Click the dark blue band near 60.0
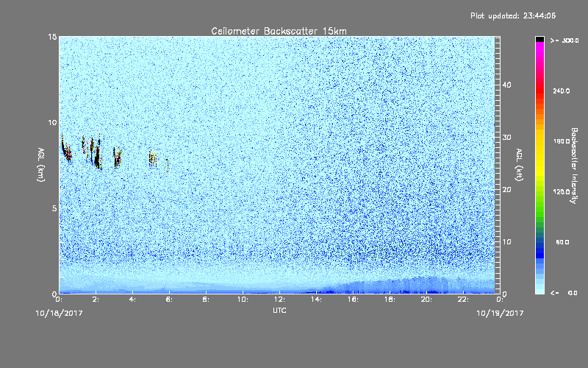The height and width of the screenshot is (368, 588). [539, 244]
